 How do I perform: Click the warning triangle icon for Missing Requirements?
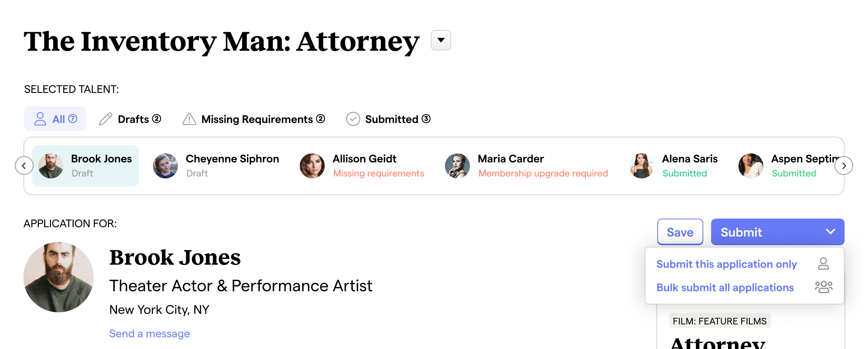point(189,119)
